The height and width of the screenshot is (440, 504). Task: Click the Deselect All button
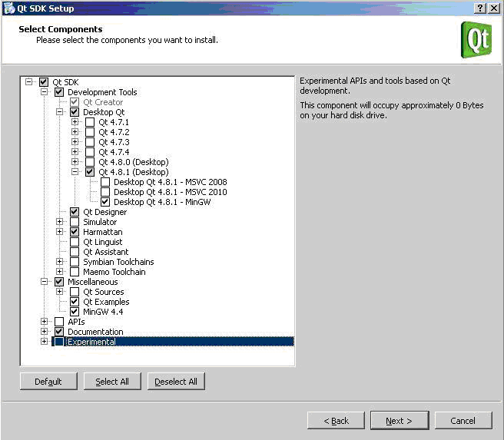[x=176, y=381]
